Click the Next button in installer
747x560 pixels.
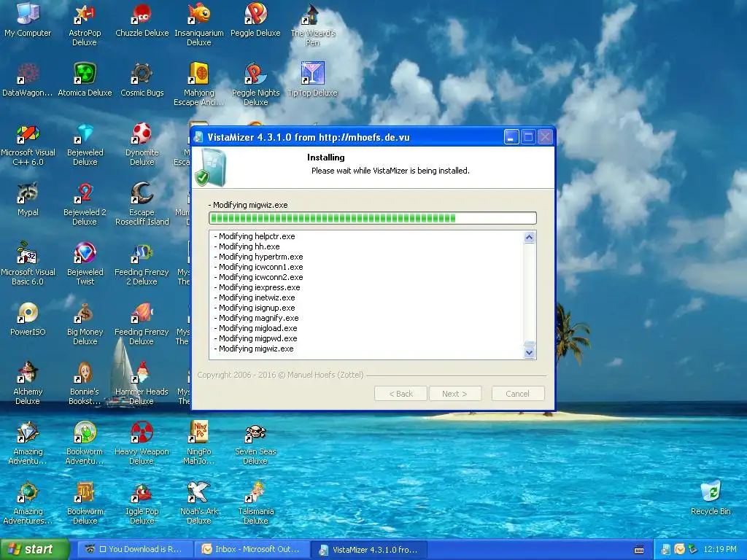455,394
